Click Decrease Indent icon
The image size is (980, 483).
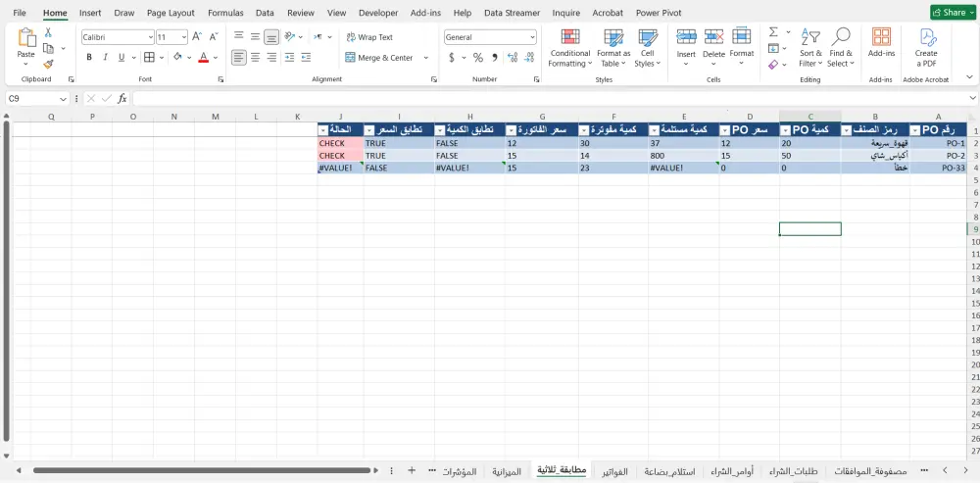[x=289, y=58]
